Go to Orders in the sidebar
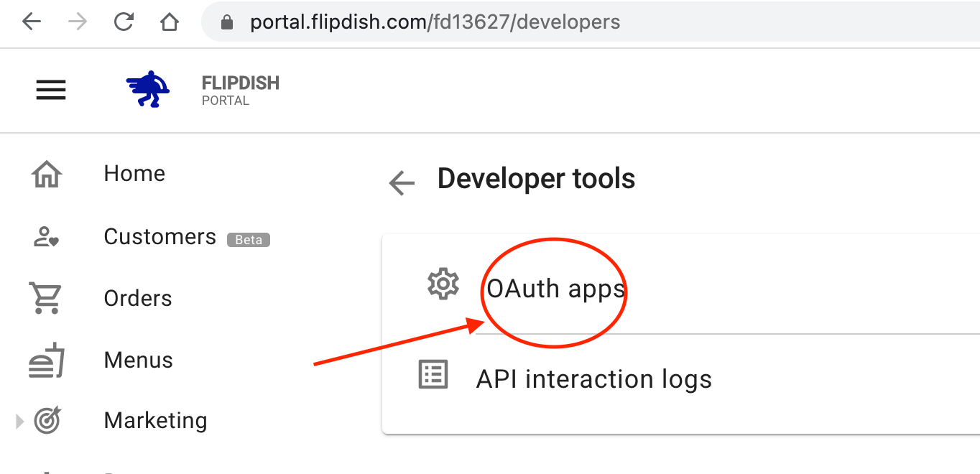This screenshot has width=980, height=474. coord(138,298)
